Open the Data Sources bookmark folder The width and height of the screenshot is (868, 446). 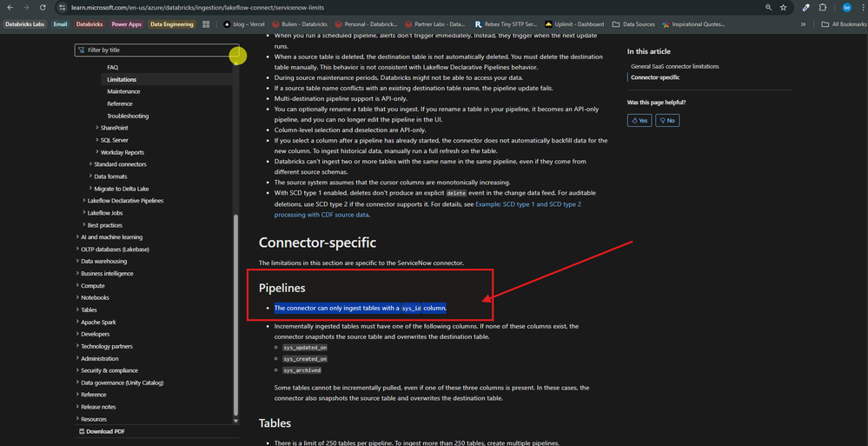pos(634,24)
